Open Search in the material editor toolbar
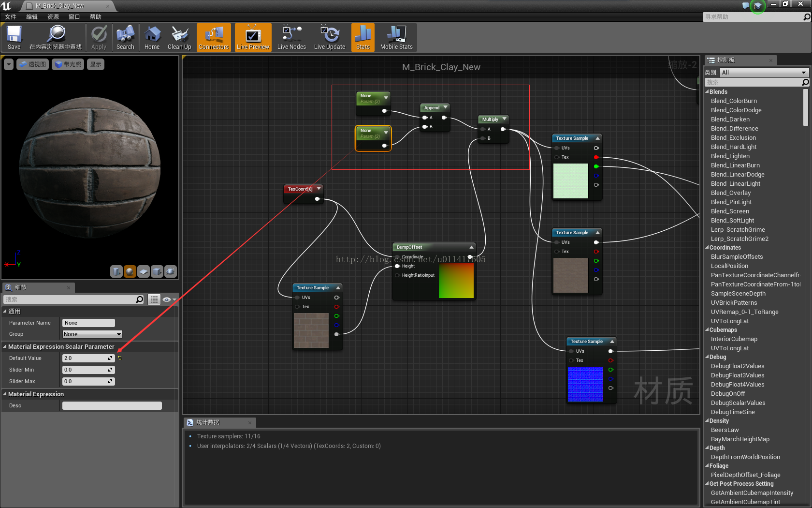This screenshot has width=812, height=508. pyautogui.click(x=125, y=37)
